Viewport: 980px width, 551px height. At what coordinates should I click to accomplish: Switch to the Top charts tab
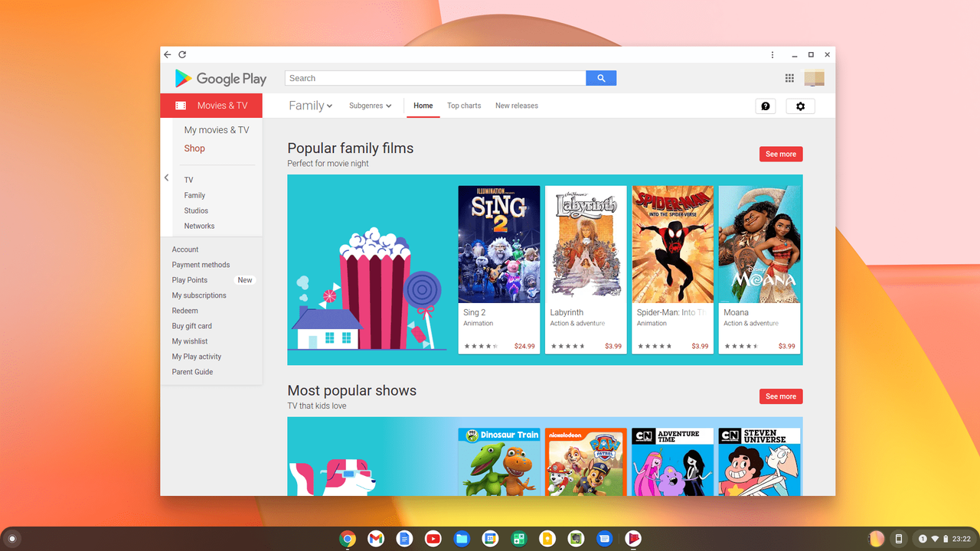[464, 106]
